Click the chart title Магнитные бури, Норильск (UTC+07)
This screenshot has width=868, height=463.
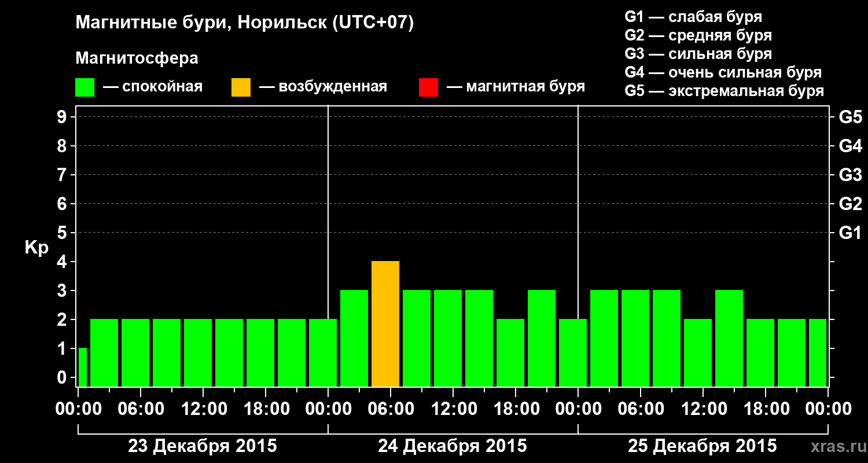pos(245,24)
